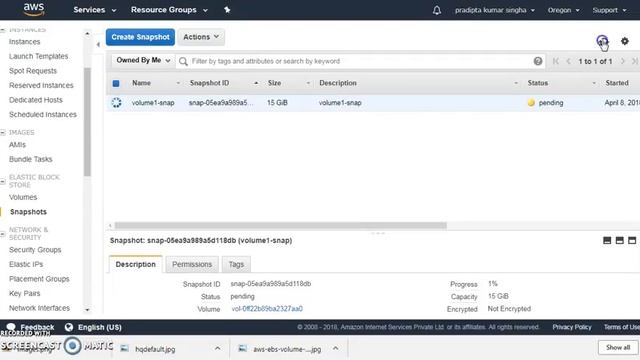Click the sidebar scroll down arrow
Screen dimensions: 640x360
point(87,310)
